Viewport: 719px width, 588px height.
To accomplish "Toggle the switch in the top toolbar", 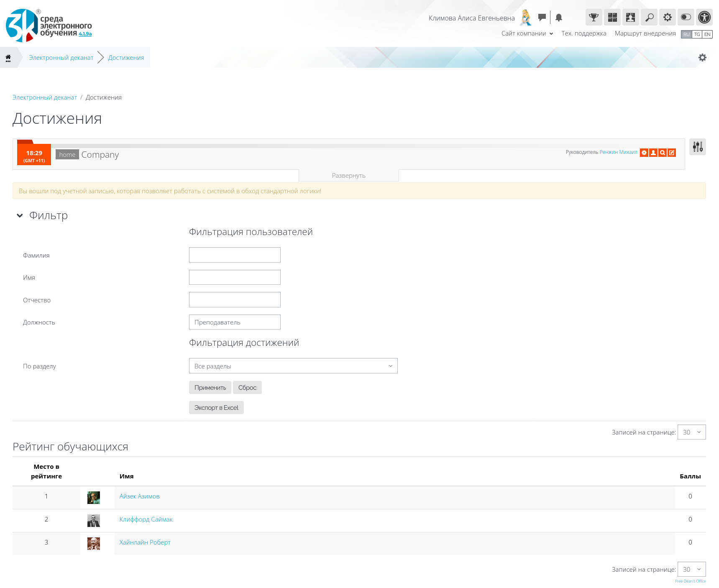I will click(x=686, y=18).
